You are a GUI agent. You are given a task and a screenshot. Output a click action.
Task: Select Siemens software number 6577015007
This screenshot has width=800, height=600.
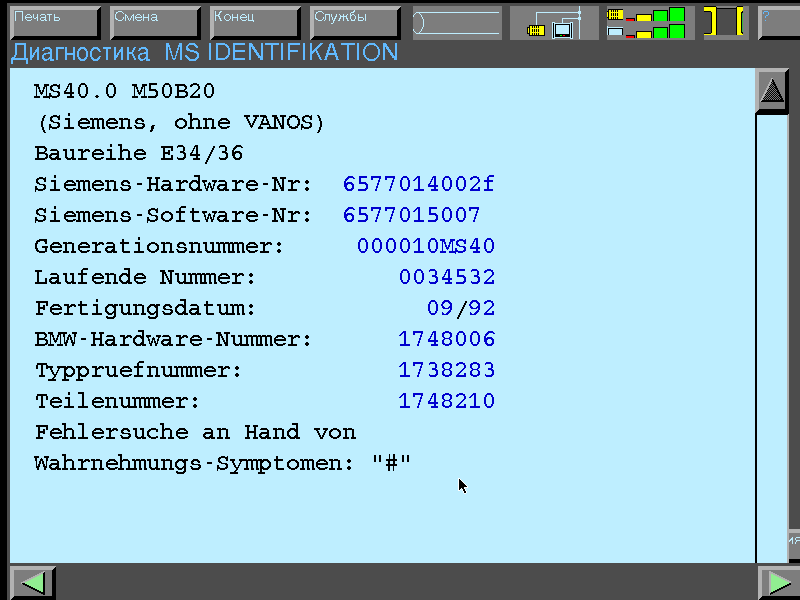coord(411,215)
